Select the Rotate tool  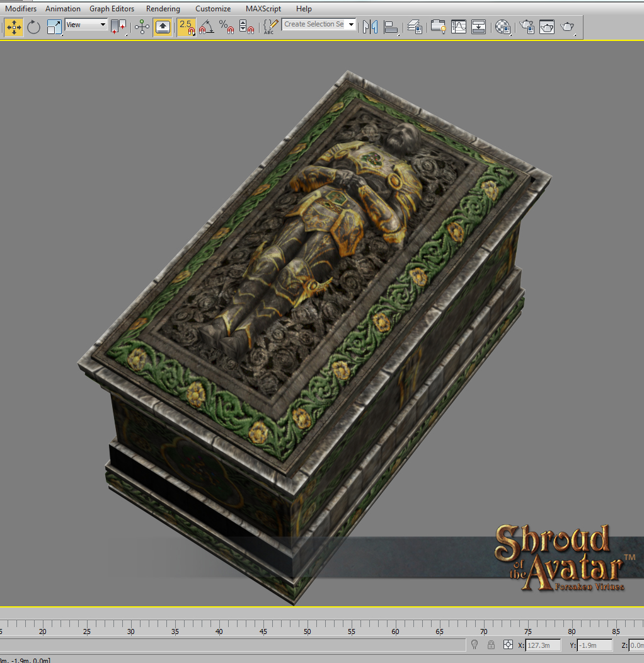(x=33, y=26)
